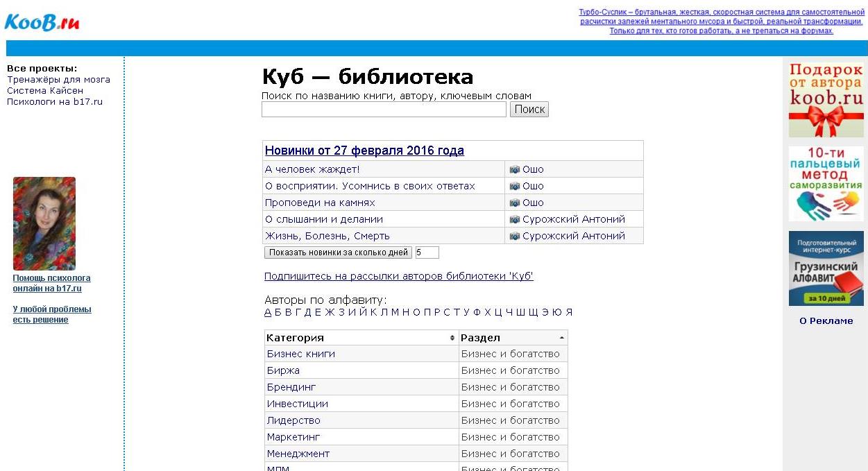Click Грузинский алфавит за 10 дней banner
The width and height of the screenshot is (868, 471).
pyautogui.click(x=826, y=268)
